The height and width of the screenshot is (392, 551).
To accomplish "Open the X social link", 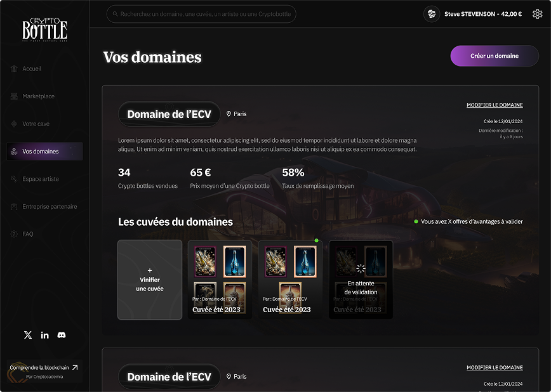I will pyautogui.click(x=28, y=335).
